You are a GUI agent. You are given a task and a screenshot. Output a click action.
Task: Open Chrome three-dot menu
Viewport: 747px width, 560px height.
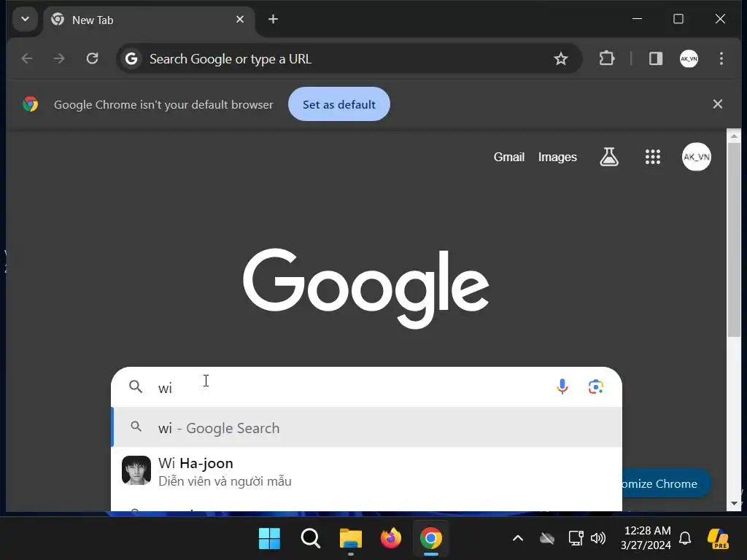pos(721,58)
